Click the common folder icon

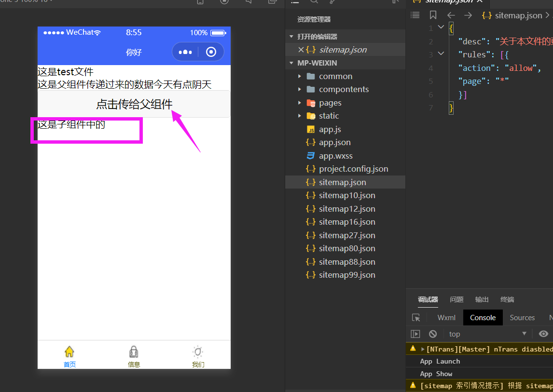pyautogui.click(x=311, y=76)
